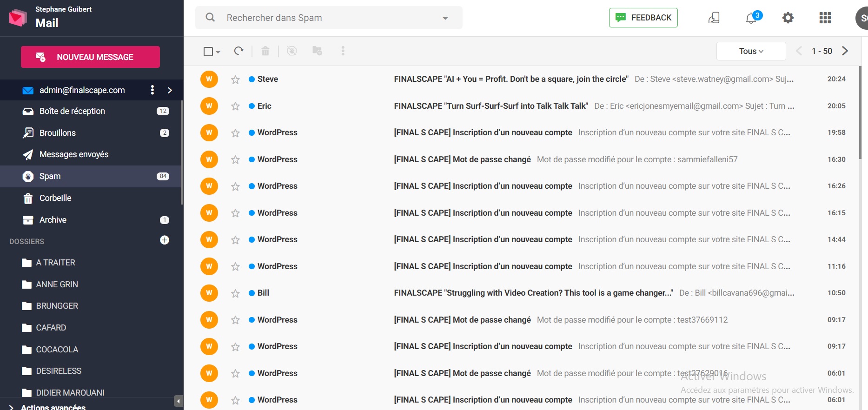
Task: Open the Mot de passe changé email for sammiefalleni57
Action: tap(521, 159)
